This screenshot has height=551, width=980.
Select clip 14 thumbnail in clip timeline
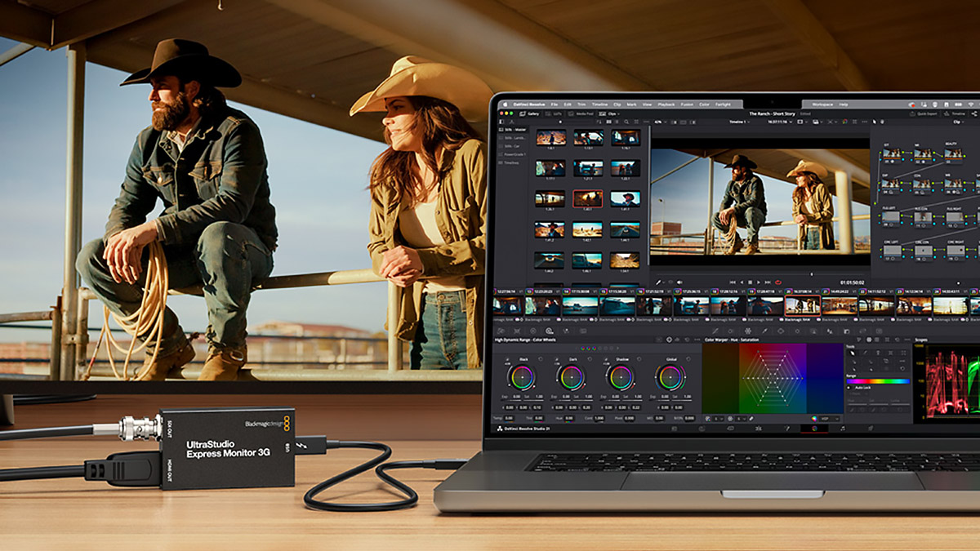pyautogui.click(x=580, y=305)
